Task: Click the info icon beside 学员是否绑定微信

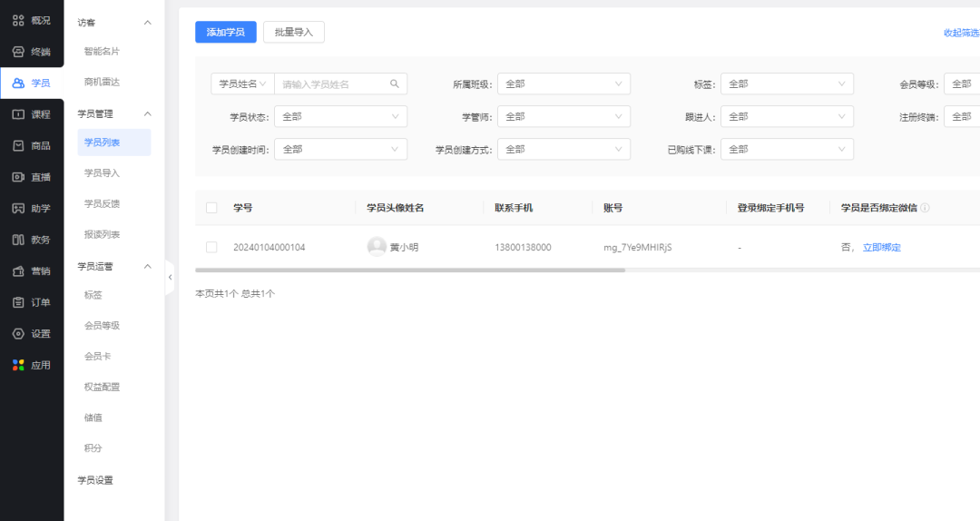Action: click(925, 208)
